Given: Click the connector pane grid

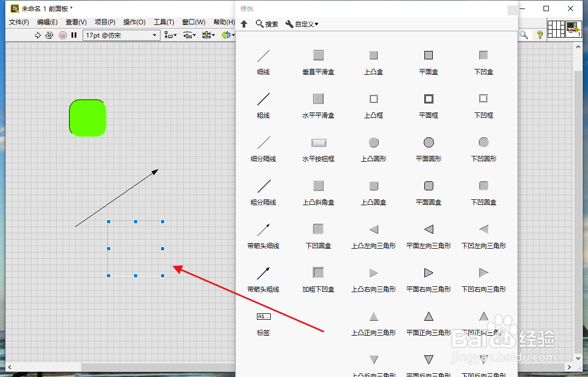Looking at the screenshot, I should pos(556,29).
